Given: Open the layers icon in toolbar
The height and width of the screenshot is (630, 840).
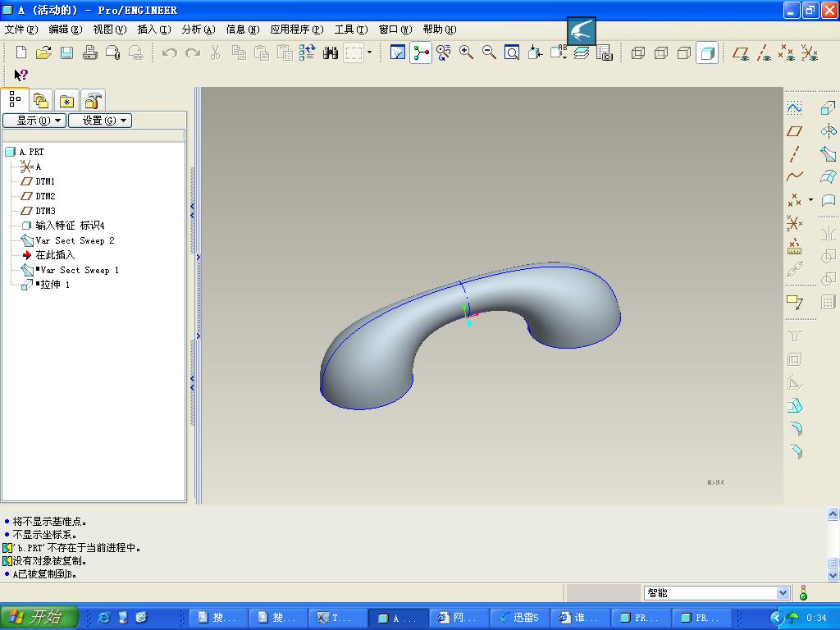Looking at the screenshot, I should click(582, 52).
